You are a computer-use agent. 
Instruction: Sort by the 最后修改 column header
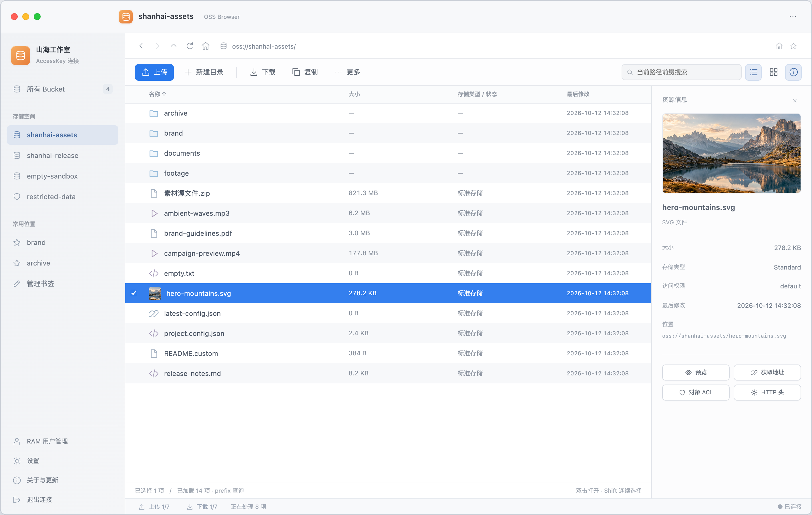coord(578,94)
